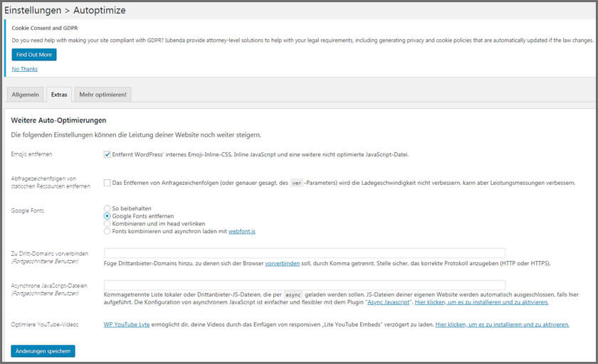Select the Extras tab
The image size is (598, 364).
pyautogui.click(x=59, y=95)
